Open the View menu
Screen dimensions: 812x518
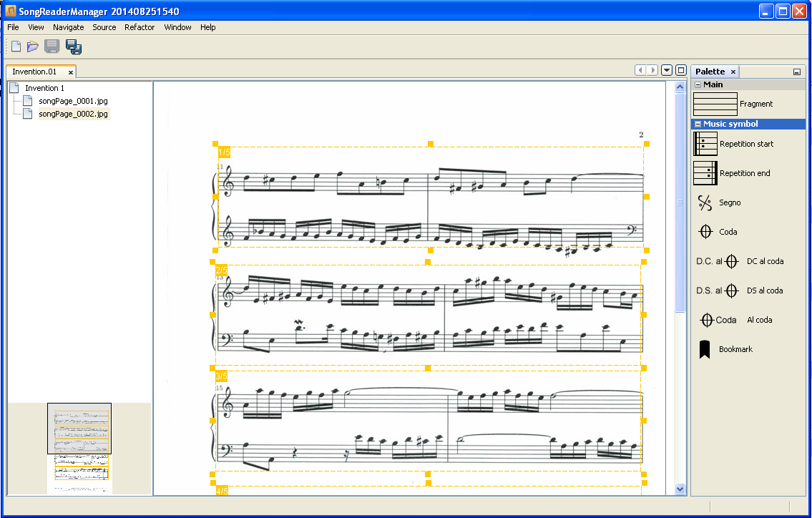click(36, 27)
